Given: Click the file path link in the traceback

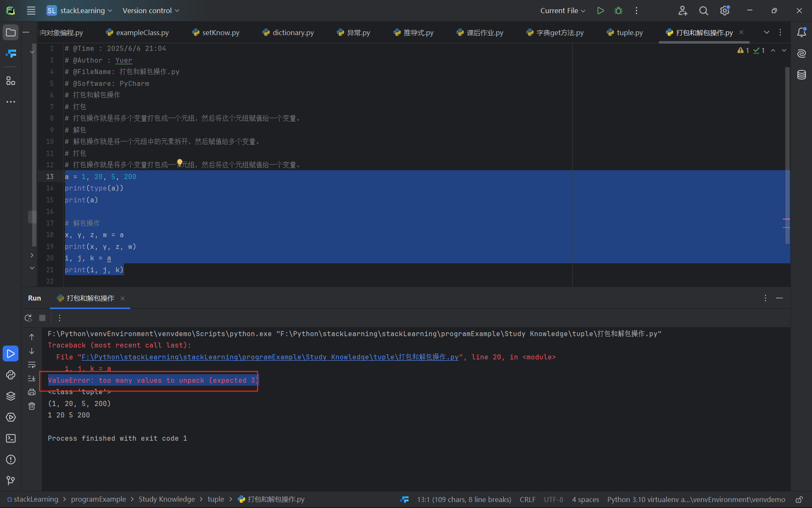Looking at the screenshot, I should [270, 357].
